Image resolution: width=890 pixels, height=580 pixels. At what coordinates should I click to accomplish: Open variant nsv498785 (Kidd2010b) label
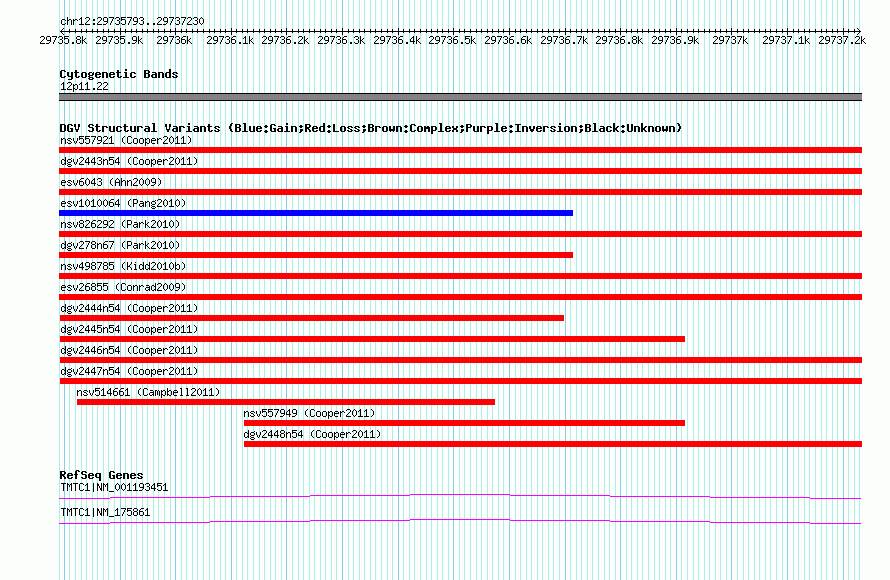pos(123,266)
